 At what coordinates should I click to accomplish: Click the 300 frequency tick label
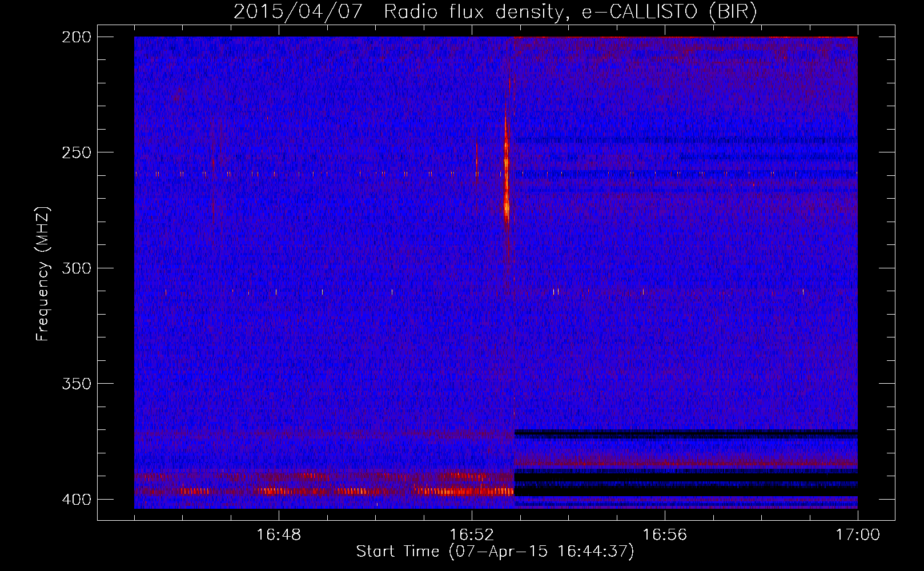pos(77,268)
